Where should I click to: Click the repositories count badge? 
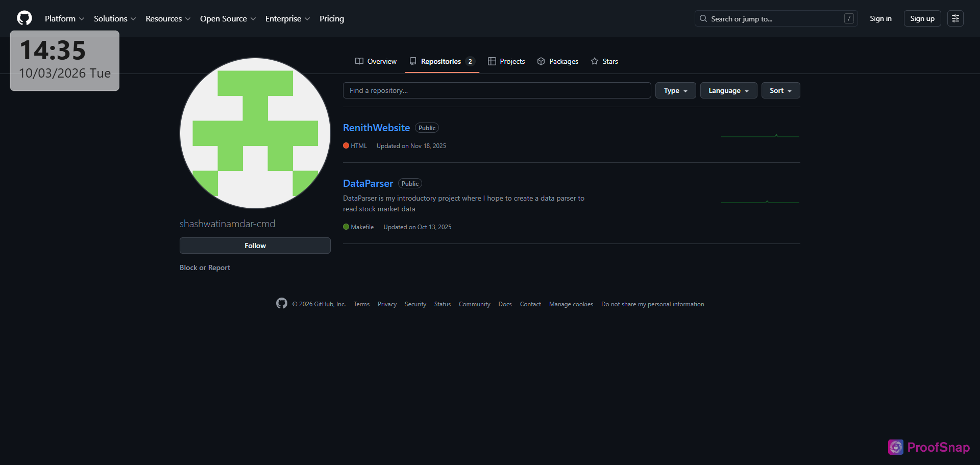tap(470, 61)
